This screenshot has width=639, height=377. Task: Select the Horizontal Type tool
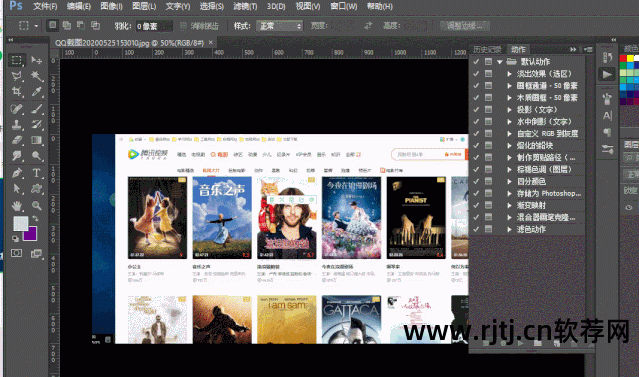pyautogui.click(x=37, y=173)
